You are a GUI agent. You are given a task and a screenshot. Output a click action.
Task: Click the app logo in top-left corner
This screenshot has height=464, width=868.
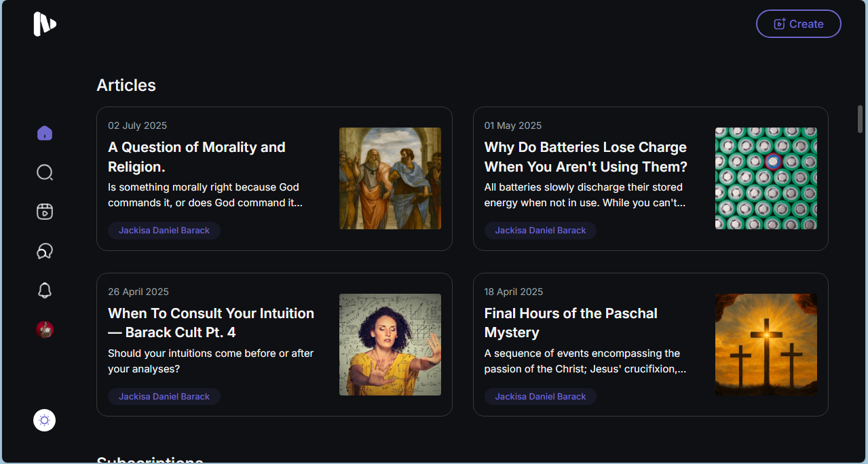(45, 24)
